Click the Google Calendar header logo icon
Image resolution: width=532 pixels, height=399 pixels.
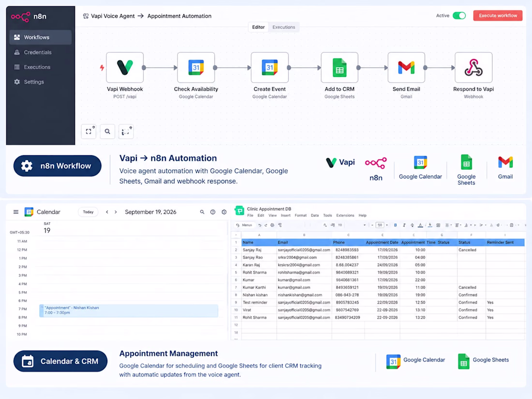(x=29, y=212)
